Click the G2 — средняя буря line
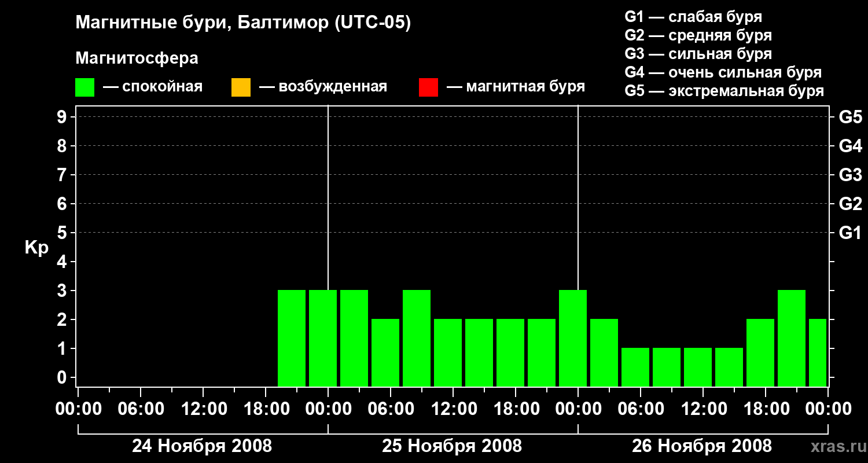Viewport: 868px width, 463px height. point(698,35)
